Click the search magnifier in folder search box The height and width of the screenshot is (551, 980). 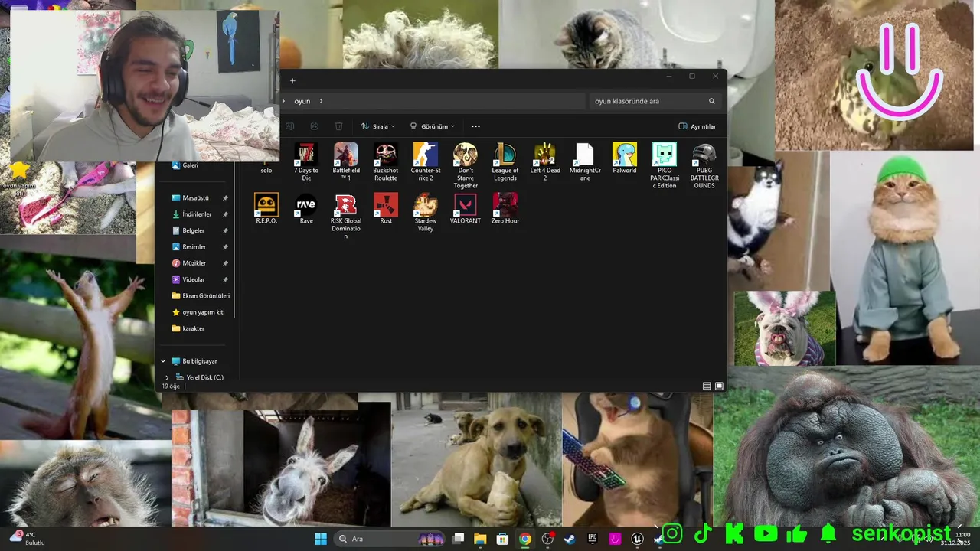click(x=711, y=101)
